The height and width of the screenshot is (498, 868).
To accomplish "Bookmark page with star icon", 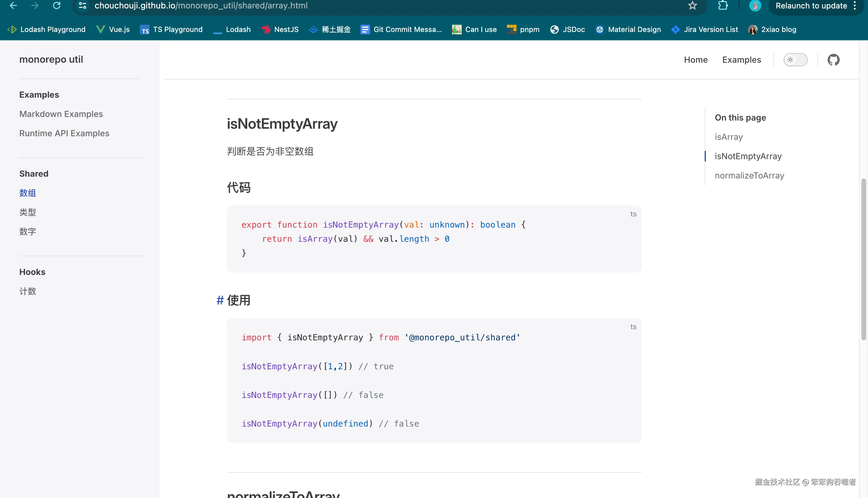I will (x=692, y=5).
